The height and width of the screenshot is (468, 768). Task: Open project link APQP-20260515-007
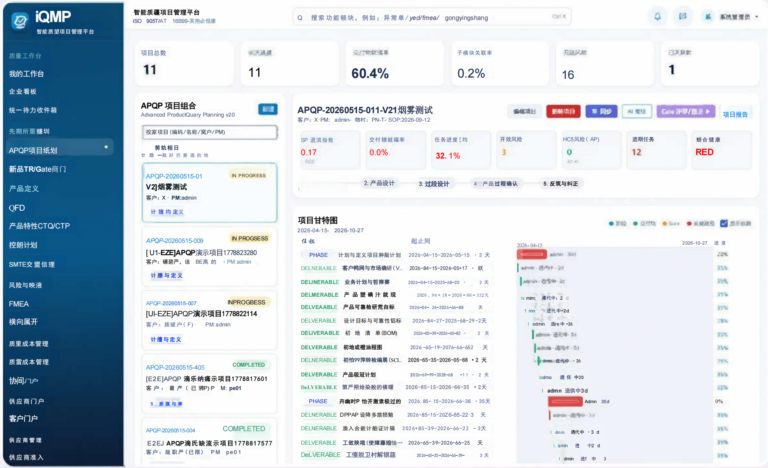point(171,303)
